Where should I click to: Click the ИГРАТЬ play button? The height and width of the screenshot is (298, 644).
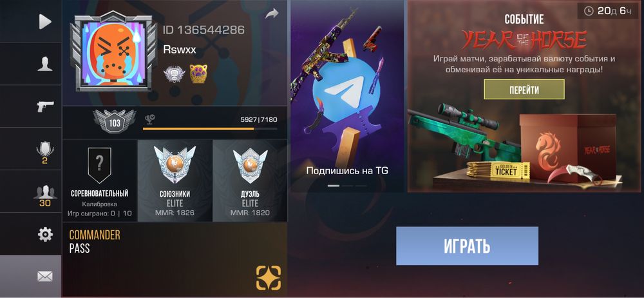[x=467, y=246]
